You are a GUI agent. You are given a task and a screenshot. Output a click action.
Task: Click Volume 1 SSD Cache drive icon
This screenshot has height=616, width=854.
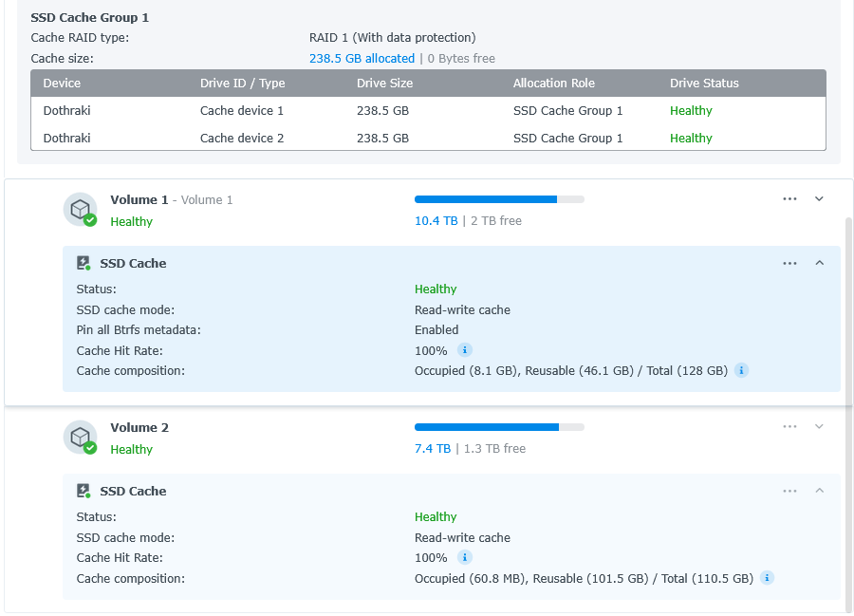84,263
